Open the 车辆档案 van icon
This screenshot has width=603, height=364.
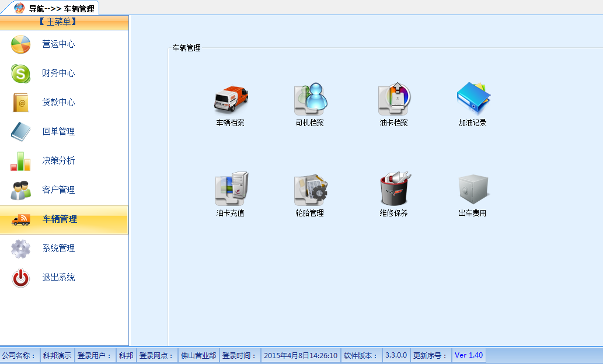point(231,99)
